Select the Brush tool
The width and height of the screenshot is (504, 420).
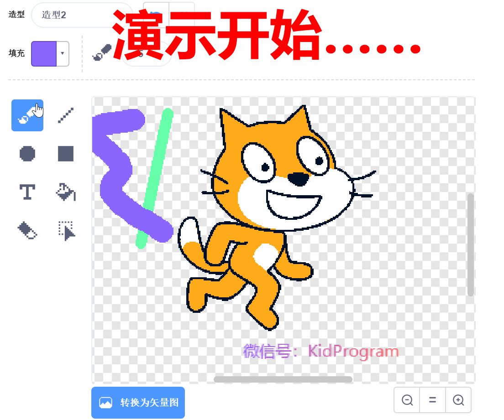tap(27, 115)
